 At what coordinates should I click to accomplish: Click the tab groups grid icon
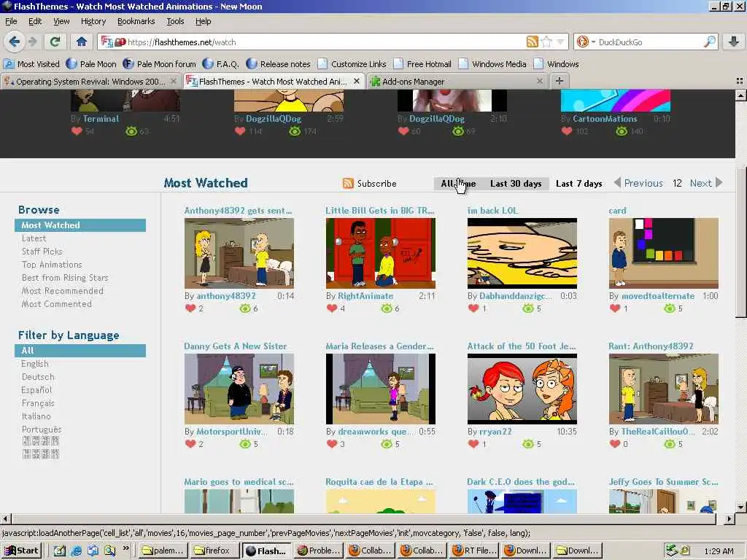click(x=740, y=82)
